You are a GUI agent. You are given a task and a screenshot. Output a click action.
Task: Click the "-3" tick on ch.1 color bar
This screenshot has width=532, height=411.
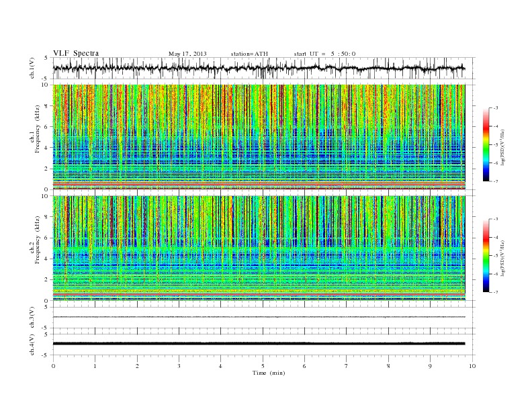pyautogui.click(x=496, y=108)
